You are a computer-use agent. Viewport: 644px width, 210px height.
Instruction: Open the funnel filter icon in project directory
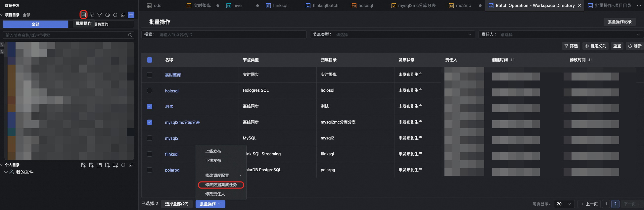(x=99, y=15)
